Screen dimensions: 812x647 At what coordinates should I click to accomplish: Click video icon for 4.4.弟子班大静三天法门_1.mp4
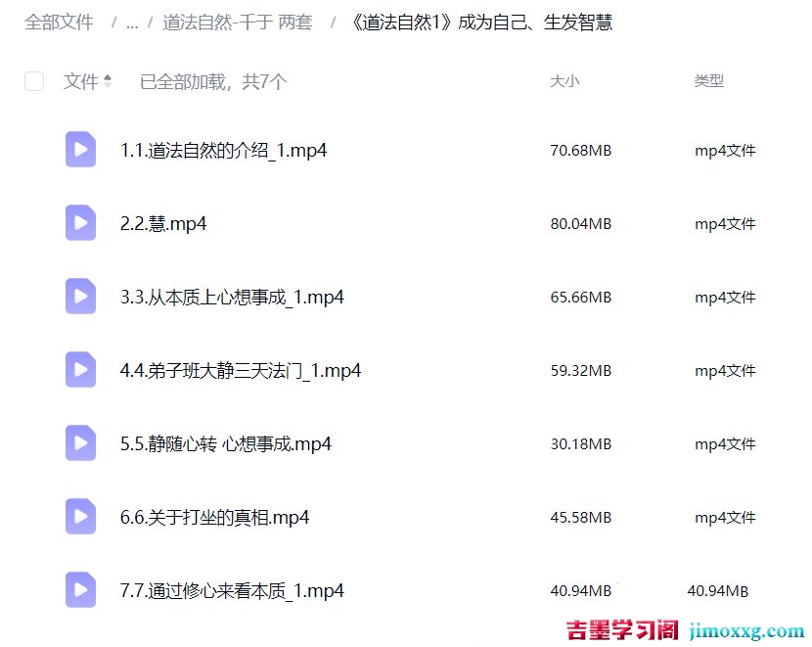(x=80, y=370)
